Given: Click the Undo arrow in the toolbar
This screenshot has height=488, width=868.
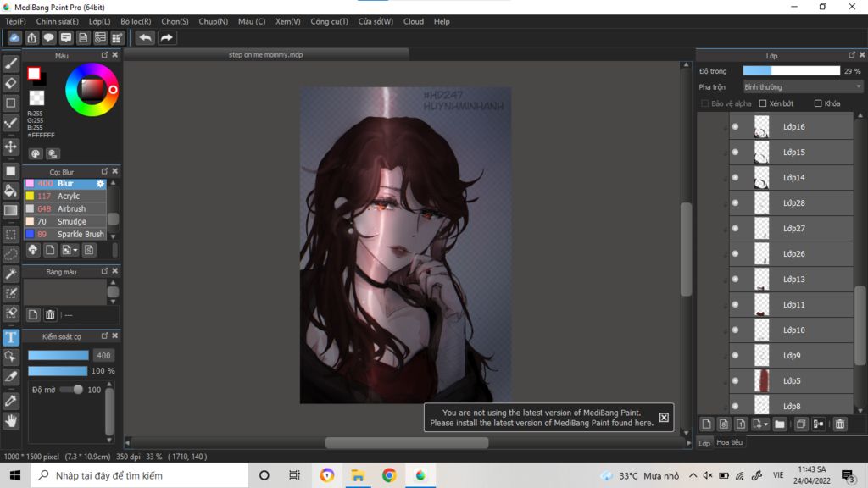Looking at the screenshot, I should tap(145, 37).
